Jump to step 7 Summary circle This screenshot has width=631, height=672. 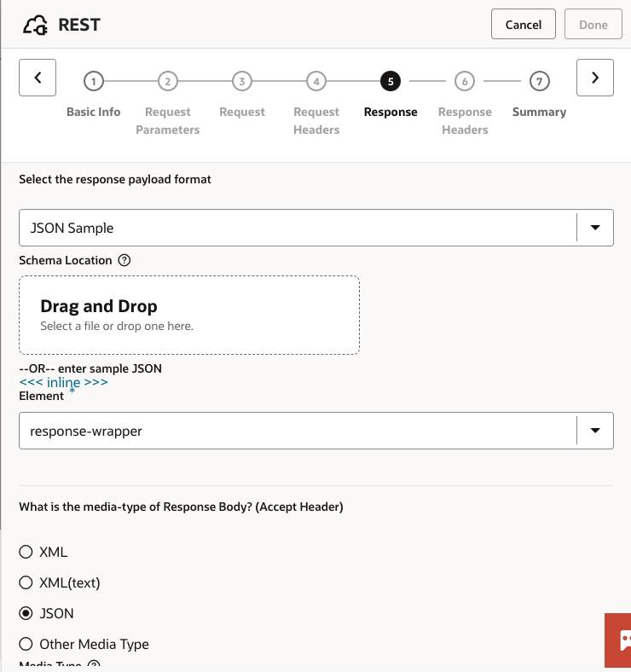tap(539, 81)
